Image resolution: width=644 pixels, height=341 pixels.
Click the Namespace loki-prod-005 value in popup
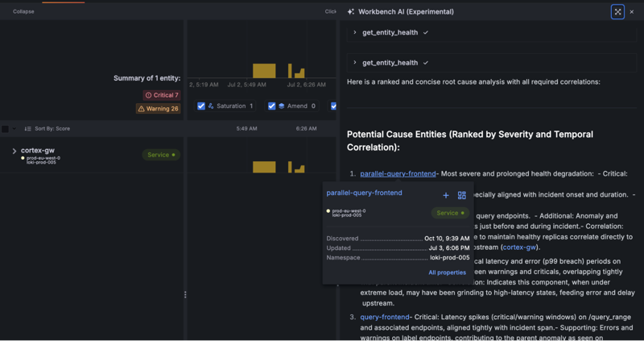(450, 257)
